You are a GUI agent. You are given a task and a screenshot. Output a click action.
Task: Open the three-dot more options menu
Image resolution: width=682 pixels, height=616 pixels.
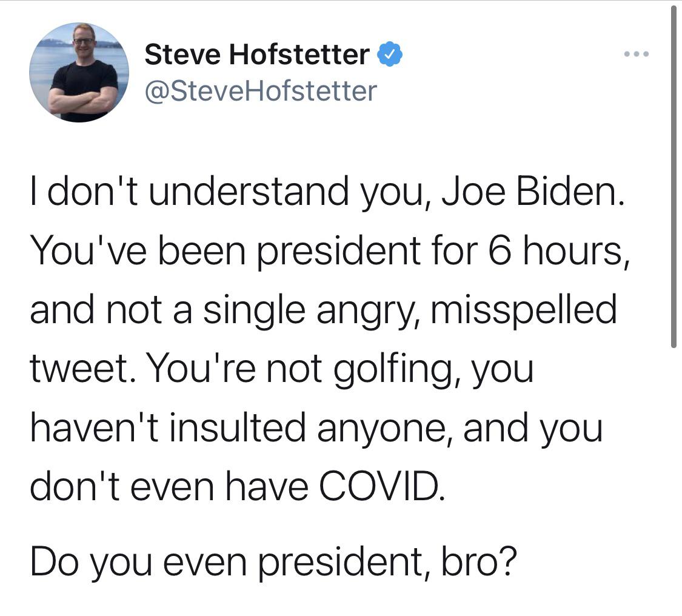pos(637,55)
